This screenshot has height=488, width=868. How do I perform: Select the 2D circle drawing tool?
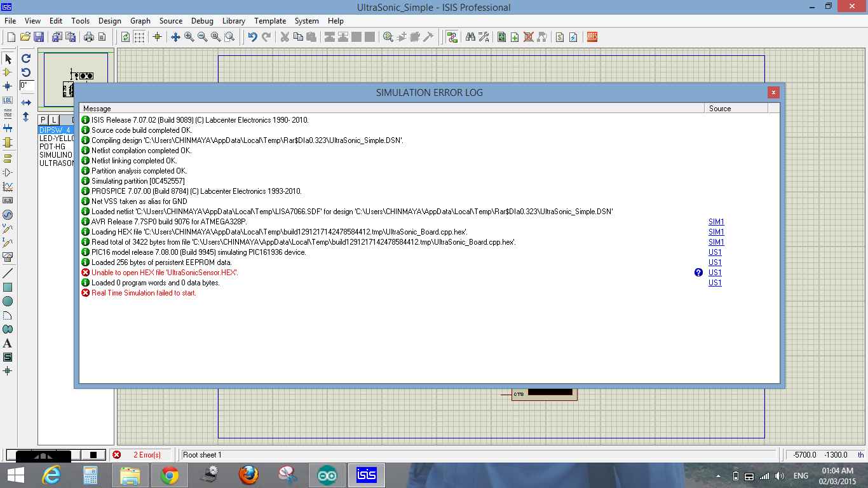point(8,301)
